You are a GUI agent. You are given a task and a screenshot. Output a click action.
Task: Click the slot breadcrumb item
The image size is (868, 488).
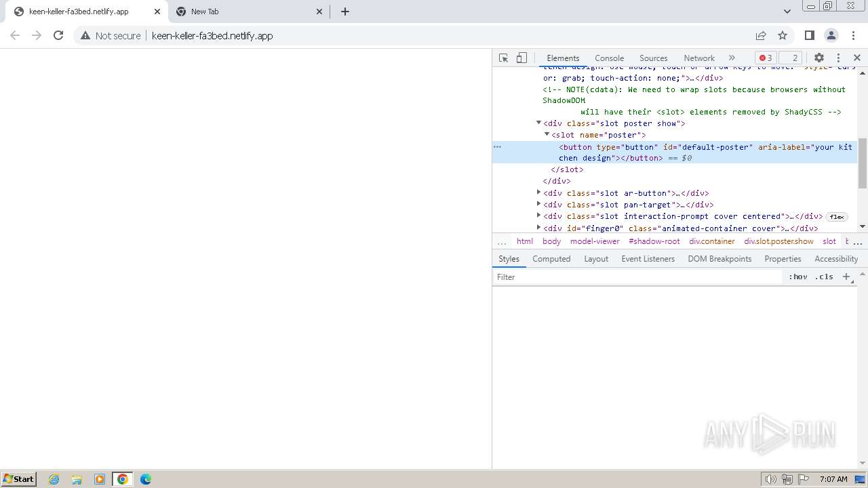click(829, 241)
